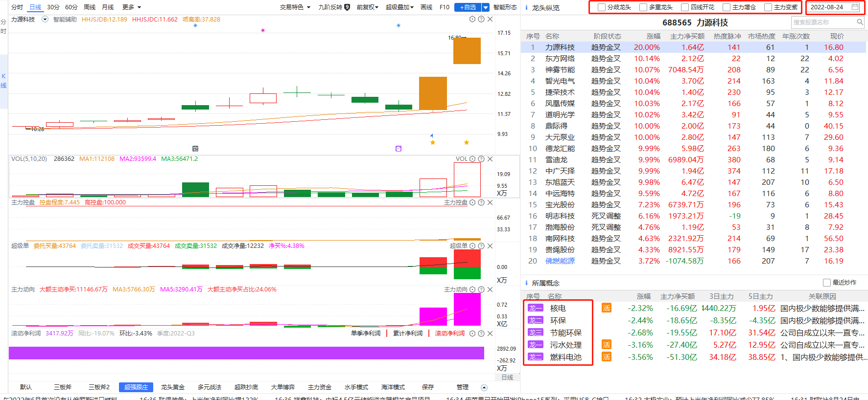Viewport: 868px width, 400px height.
Task: Open settings icon of the 滚动净利润 panel
Action: click(472, 333)
